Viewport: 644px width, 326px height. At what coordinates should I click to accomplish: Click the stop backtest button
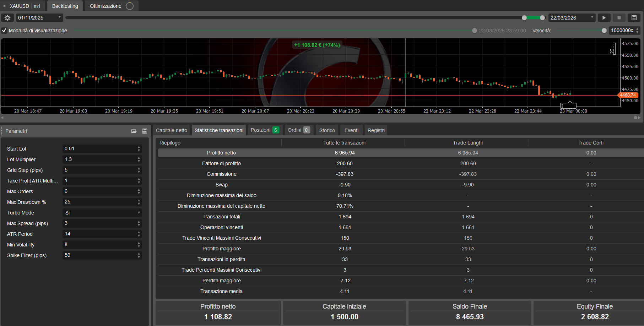pos(619,18)
